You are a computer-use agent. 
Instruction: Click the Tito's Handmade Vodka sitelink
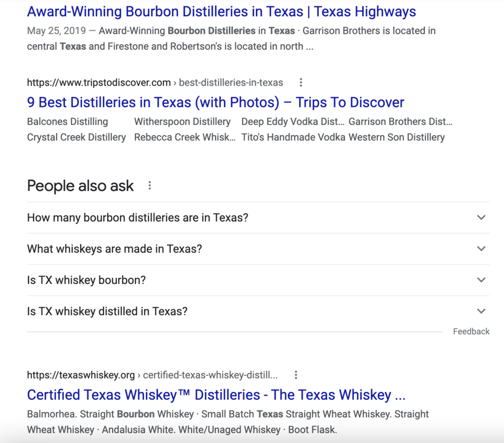293,137
